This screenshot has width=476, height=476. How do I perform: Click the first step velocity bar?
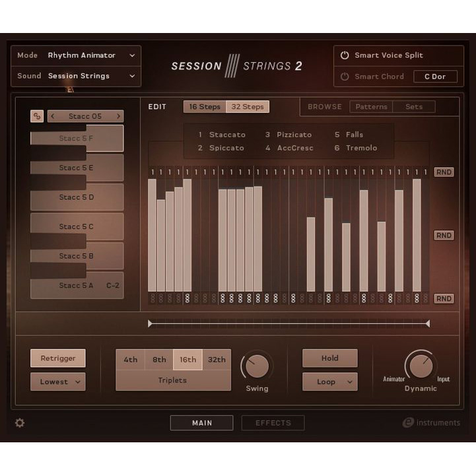[152, 235]
